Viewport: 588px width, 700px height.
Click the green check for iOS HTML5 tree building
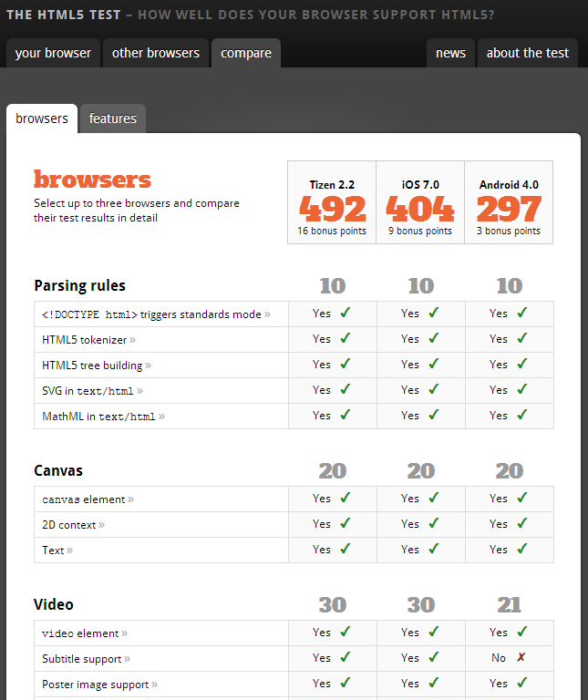pyautogui.click(x=434, y=364)
